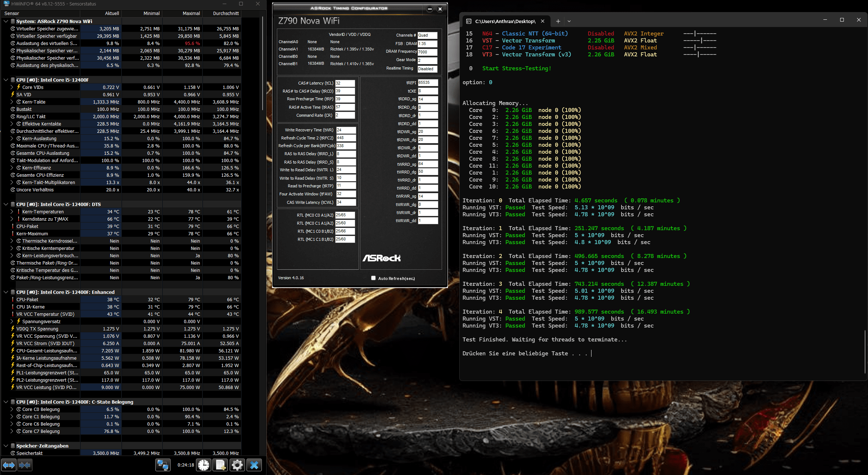Click the terminal window scrollbar

(865, 351)
